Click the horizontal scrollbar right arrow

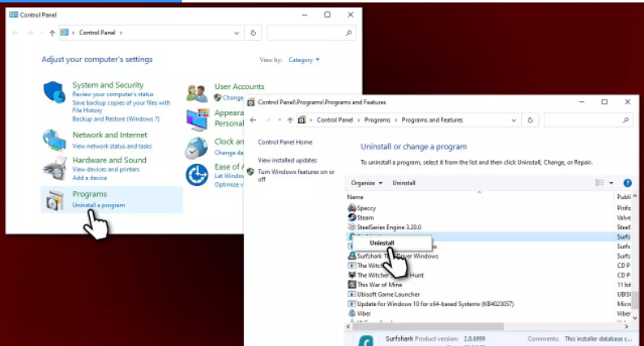coord(626,326)
